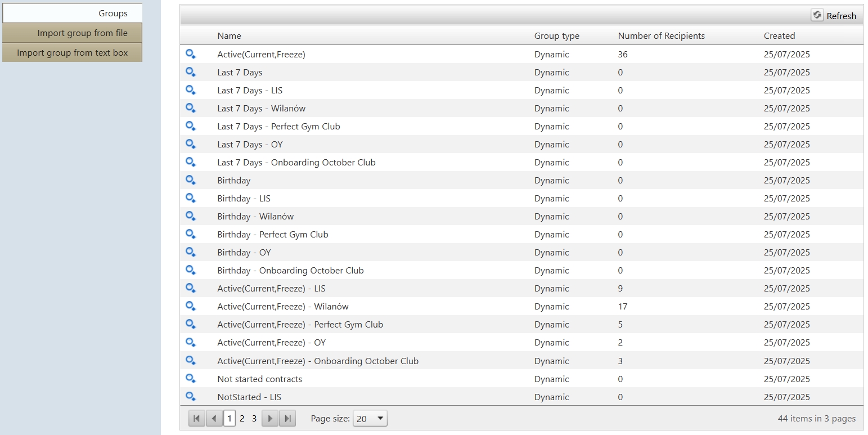The height and width of the screenshot is (435, 868).
Task: Click the view icon next to Not started contracts
Action: coord(191,379)
